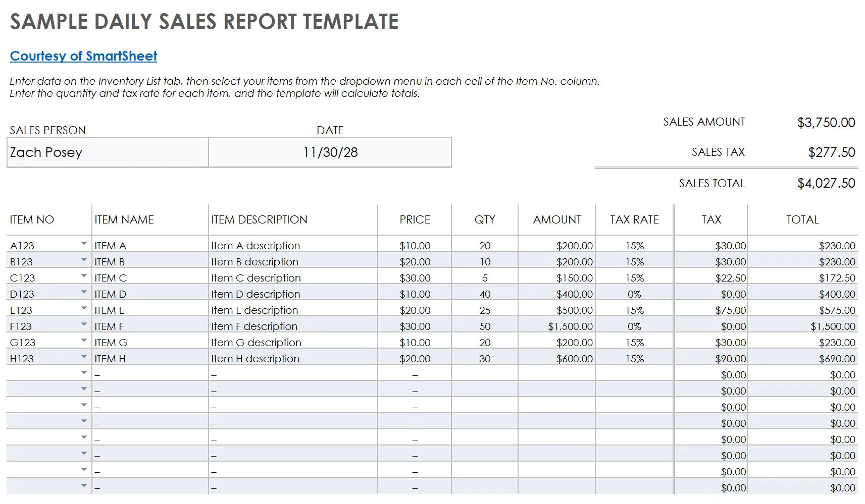Screen dimensions: 865x504
Task: Click the date field showing 11/30/28
Action: tap(330, 152)
